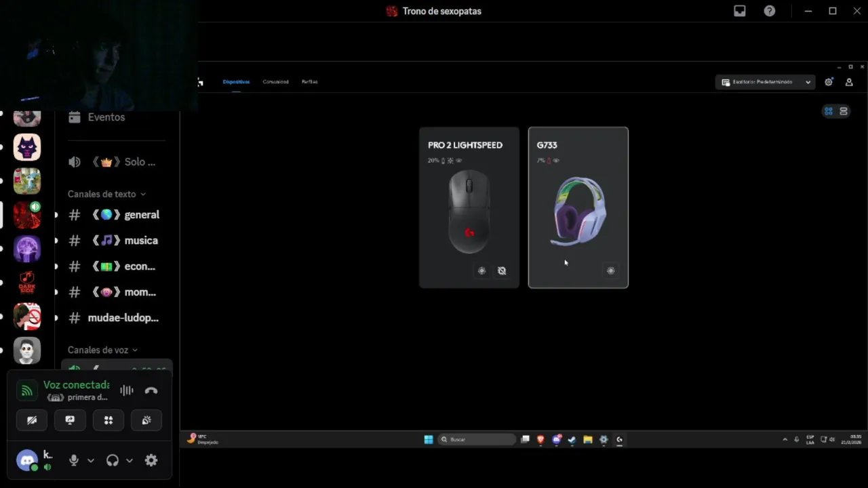Select the purple glowing server icon
This screenshot has height=488, width=868.
[x=27, y=249]
